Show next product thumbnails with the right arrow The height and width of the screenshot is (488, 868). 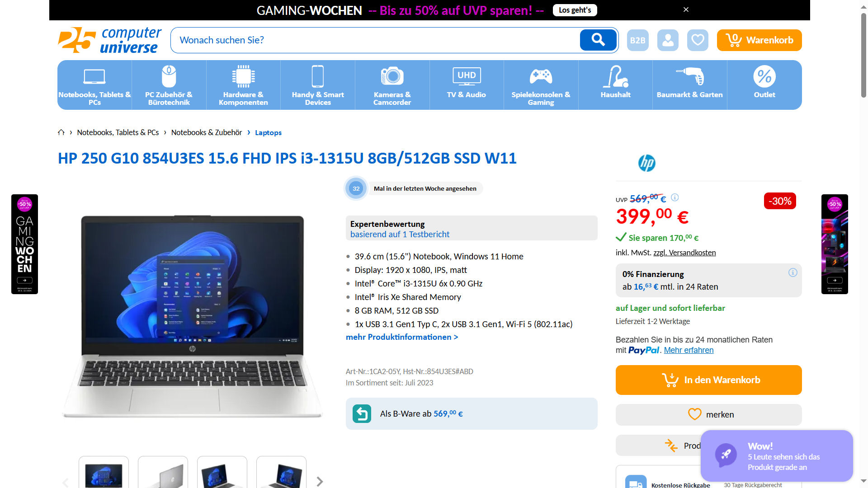320,482
